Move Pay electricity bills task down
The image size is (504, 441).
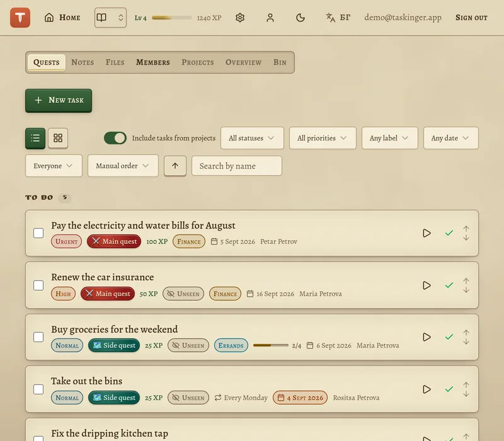click(466, 238)
